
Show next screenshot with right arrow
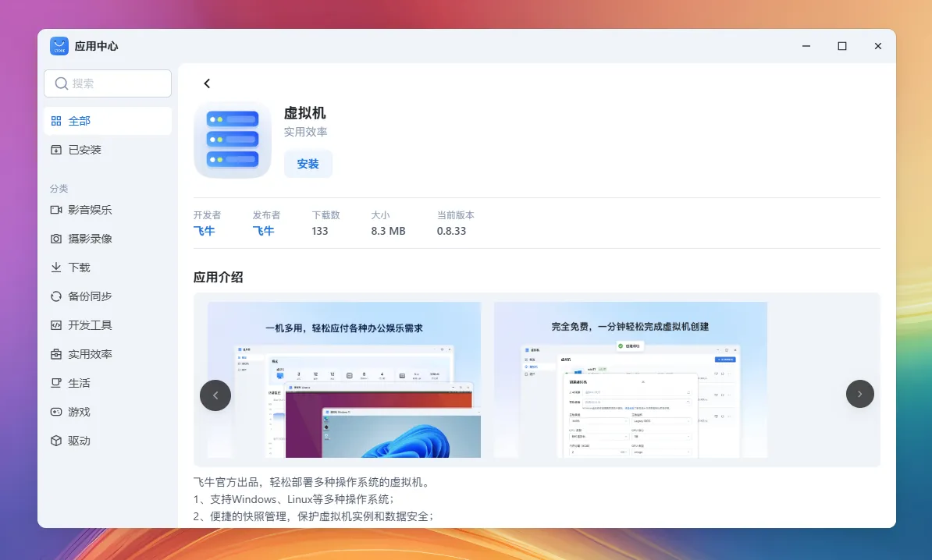click(859, 395)
